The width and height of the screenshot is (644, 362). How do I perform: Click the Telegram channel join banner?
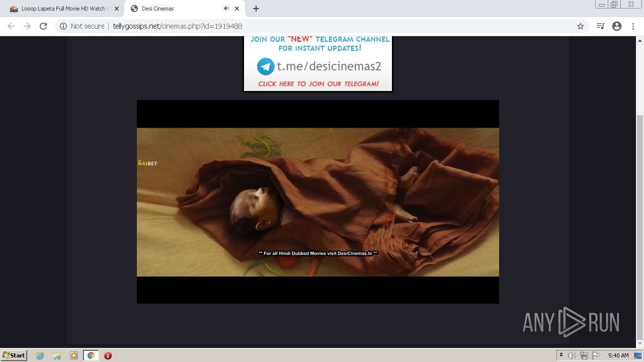[x=318, y=63]
